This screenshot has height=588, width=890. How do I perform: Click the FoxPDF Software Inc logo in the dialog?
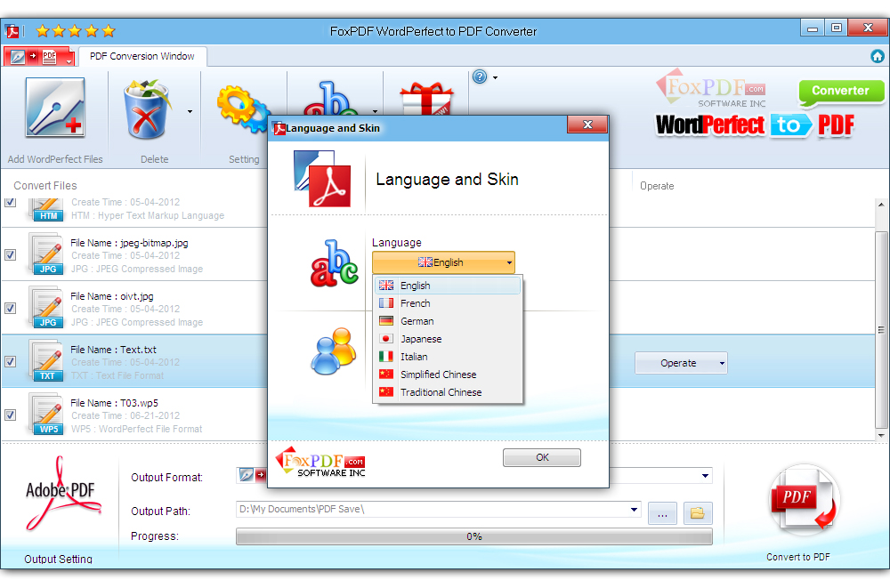click(x=320, y=463)
